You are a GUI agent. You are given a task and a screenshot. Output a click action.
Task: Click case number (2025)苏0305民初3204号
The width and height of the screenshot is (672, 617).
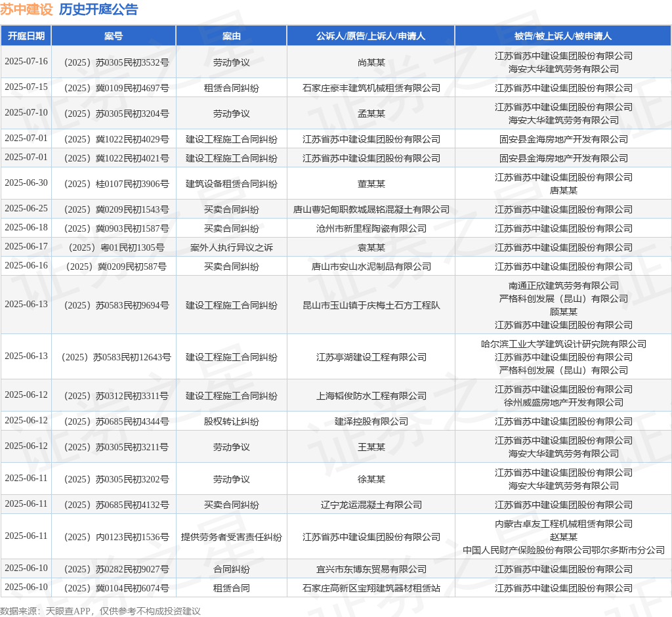116,114
